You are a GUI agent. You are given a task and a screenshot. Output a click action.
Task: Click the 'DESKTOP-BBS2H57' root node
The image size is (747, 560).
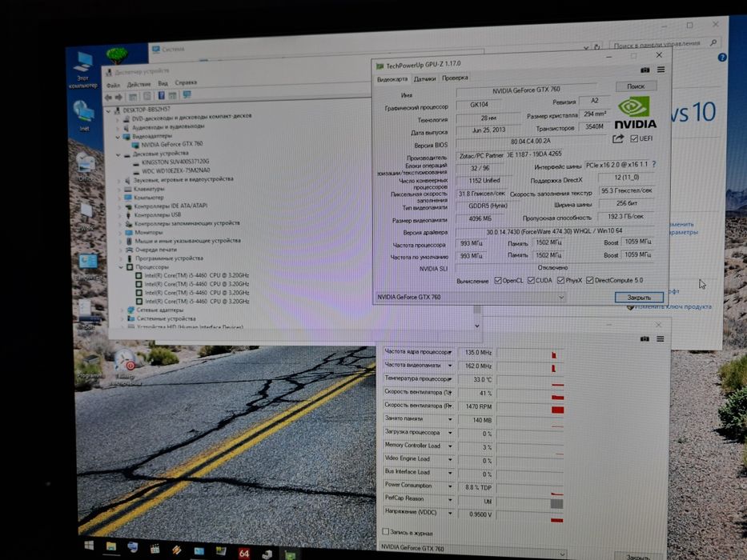point(147,110)
